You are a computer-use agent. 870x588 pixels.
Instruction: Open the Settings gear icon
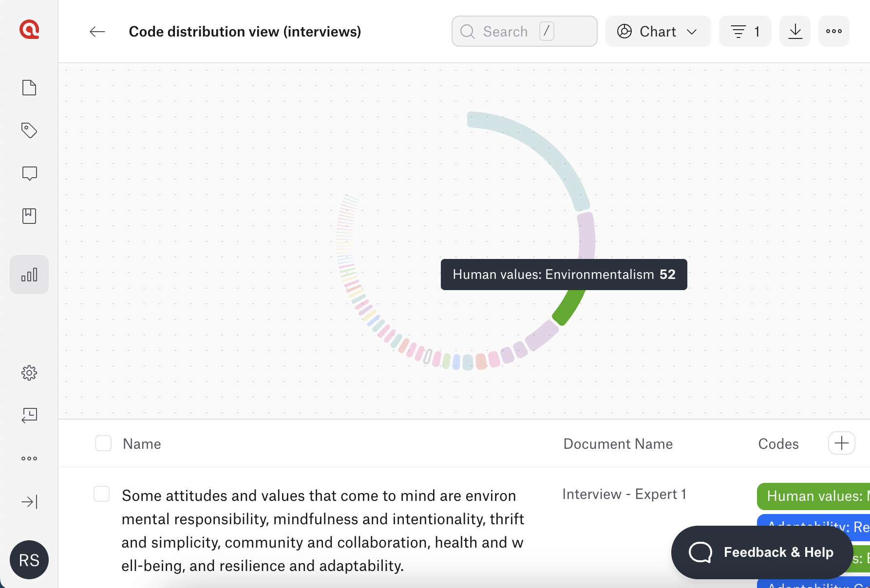tap(29, 373)
